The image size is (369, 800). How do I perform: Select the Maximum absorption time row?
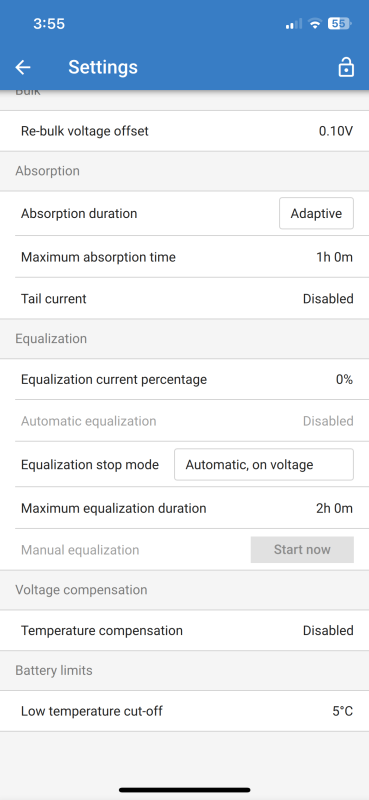pos(184,257)
